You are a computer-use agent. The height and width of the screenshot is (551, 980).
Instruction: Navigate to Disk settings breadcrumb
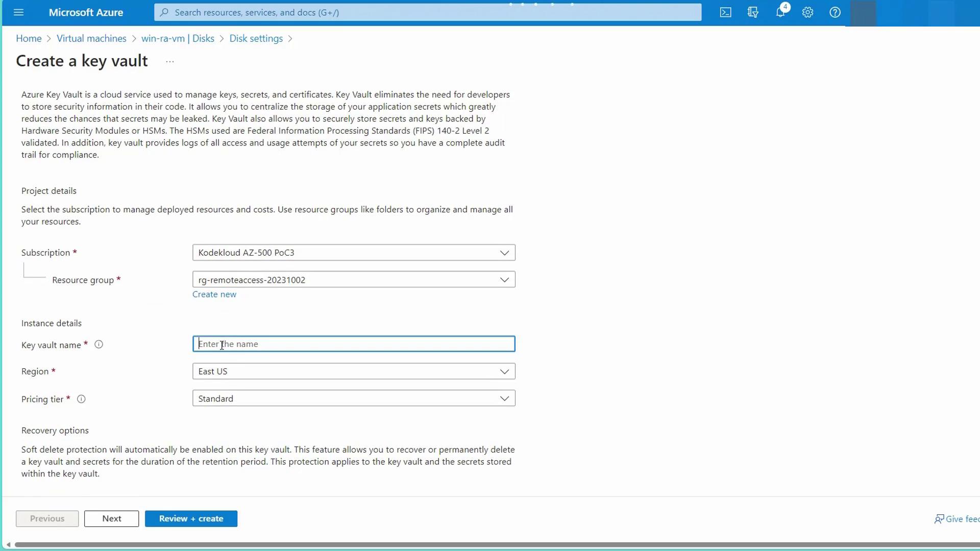[x=256, y=39]
